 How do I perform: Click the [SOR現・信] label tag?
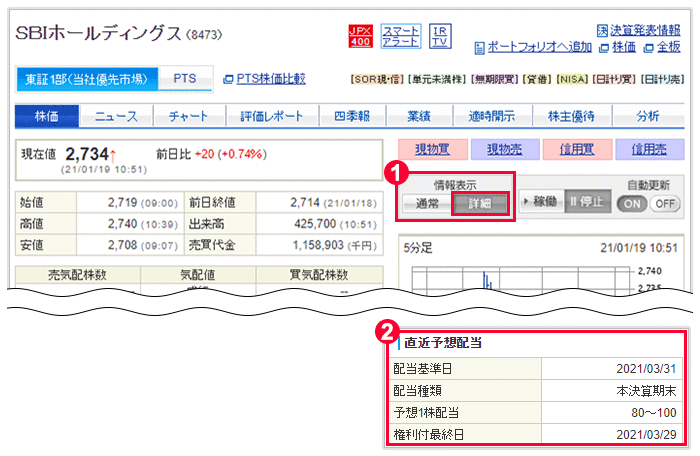point(377,79)
